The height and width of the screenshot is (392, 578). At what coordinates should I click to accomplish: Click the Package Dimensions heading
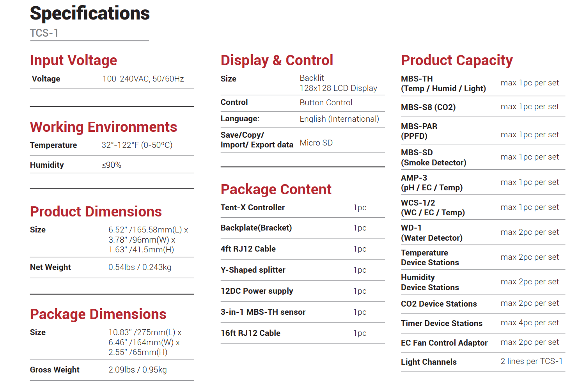coord(98,314)
